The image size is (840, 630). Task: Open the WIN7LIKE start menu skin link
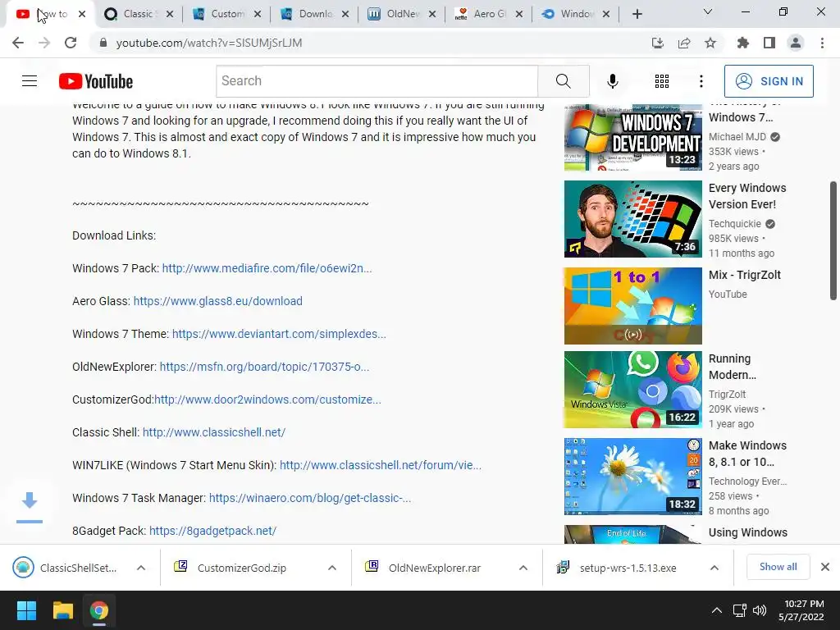(x=381, y=465)
